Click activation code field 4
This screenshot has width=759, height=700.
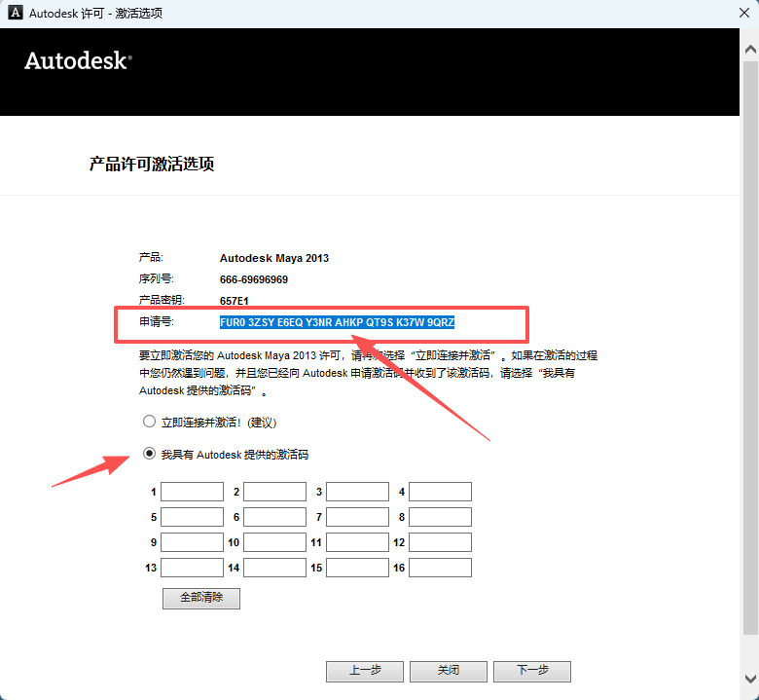(x=441, y=492)
